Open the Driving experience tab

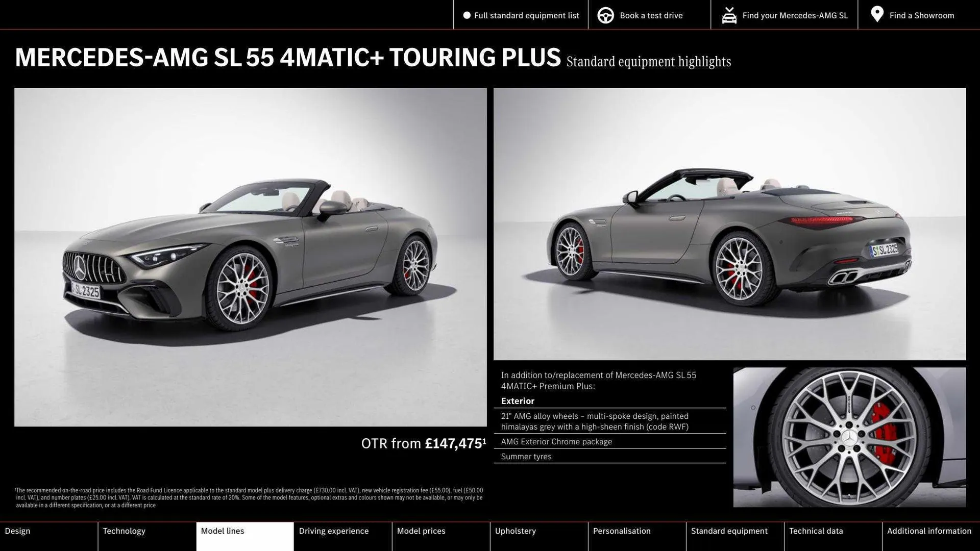tap(333, 531)
